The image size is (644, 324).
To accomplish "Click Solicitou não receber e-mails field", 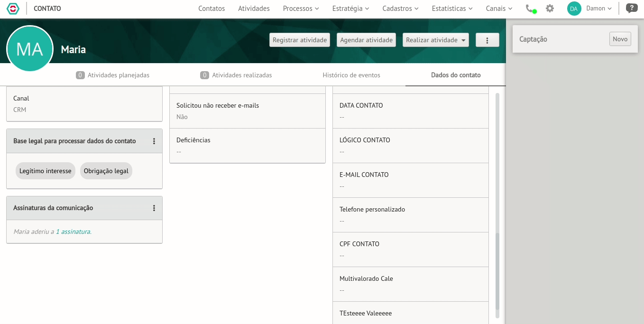I will pyautogui.click(x=248, y=111).
